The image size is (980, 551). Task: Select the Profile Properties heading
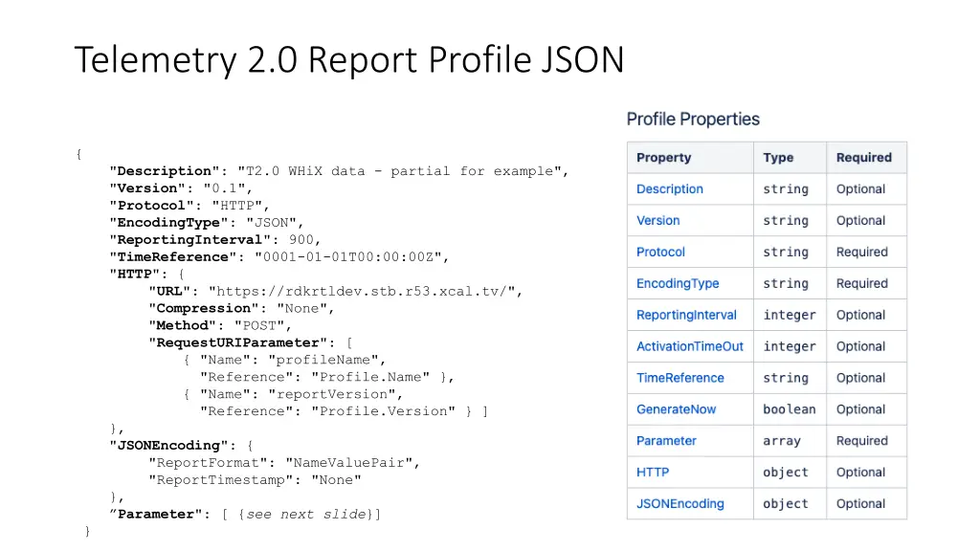[x=693, y=119]
